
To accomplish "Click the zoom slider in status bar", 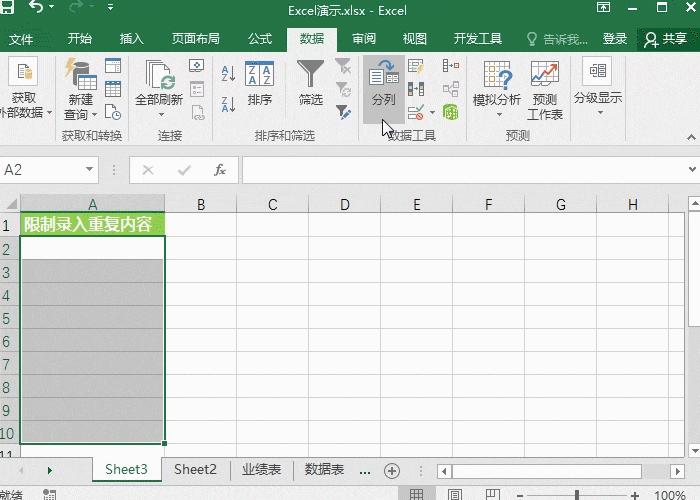I will pos(577,495).
